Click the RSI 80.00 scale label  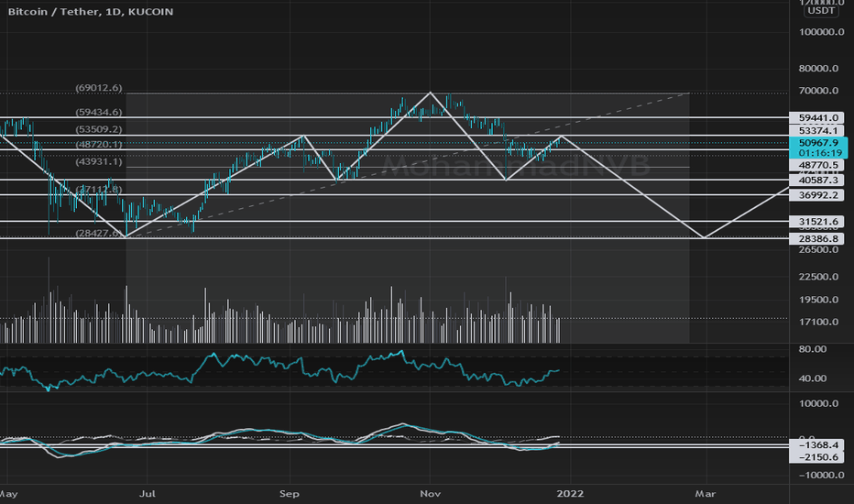[x=813, y=349]
